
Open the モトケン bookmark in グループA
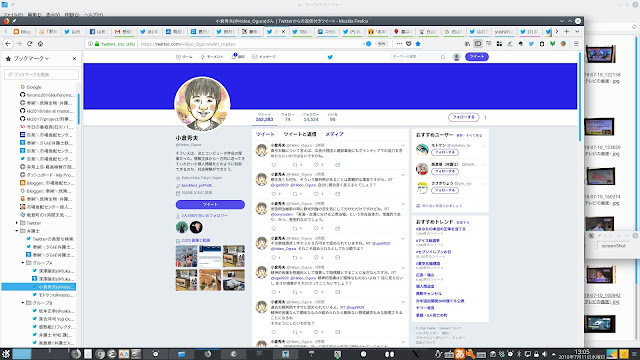53,295
